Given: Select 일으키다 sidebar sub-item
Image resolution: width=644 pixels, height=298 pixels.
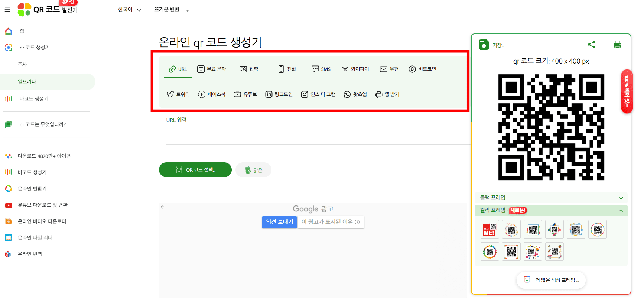Looking at the screenshot, I should (x=48, y=82).
